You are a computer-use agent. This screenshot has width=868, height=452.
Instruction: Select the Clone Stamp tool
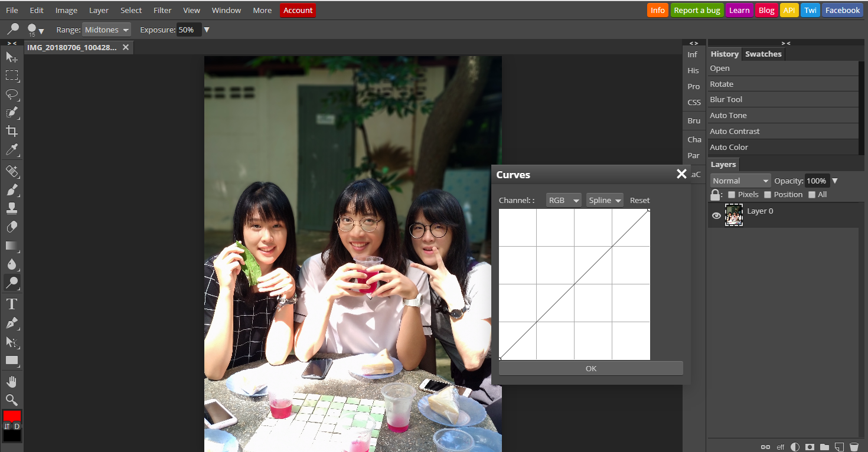[x=12, y=208]
